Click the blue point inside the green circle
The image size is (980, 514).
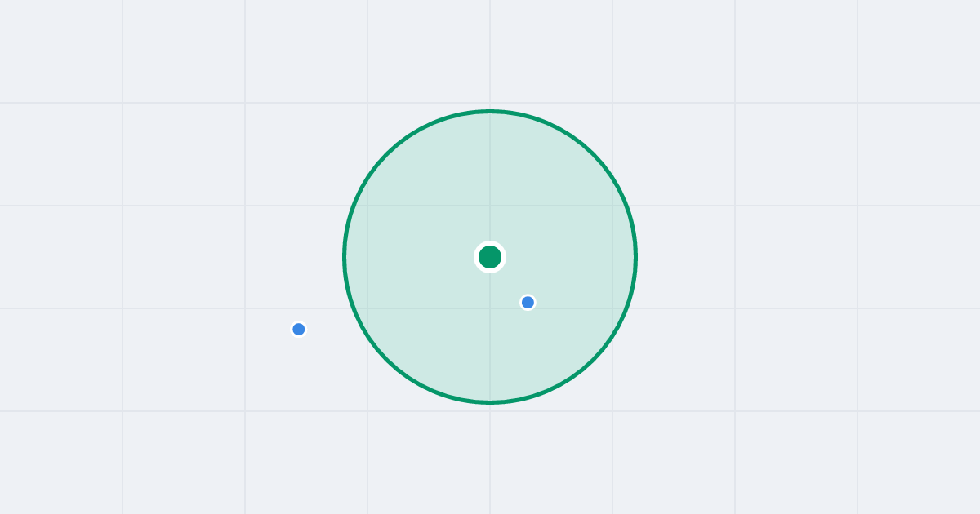point(528,303)
